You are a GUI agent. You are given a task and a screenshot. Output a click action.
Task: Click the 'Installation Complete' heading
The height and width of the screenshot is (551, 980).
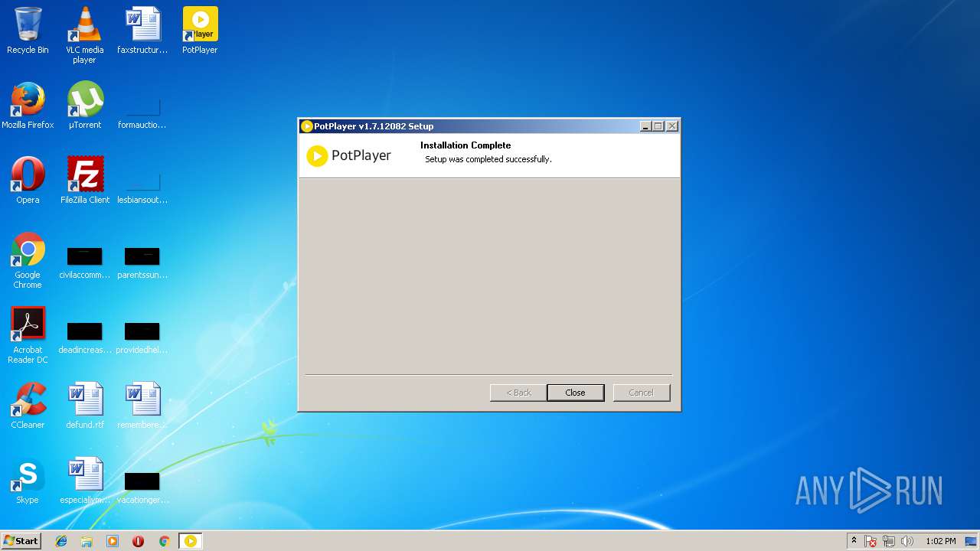click(465, 145)
